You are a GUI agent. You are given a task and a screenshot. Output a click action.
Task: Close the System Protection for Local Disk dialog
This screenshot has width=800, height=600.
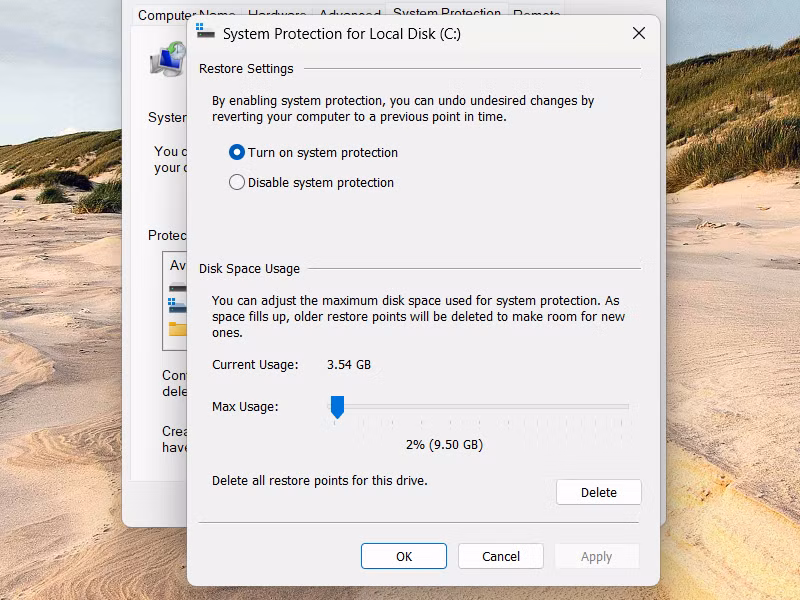coord(639,33)
